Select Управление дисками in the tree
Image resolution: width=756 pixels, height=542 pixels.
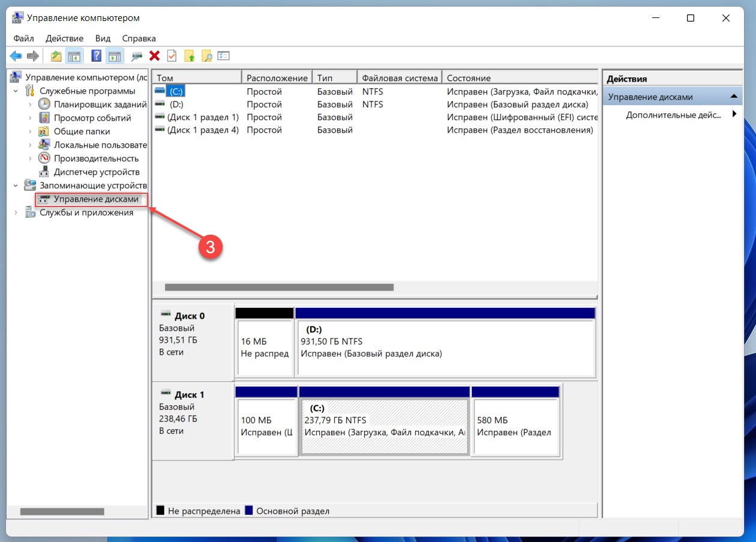96,199
